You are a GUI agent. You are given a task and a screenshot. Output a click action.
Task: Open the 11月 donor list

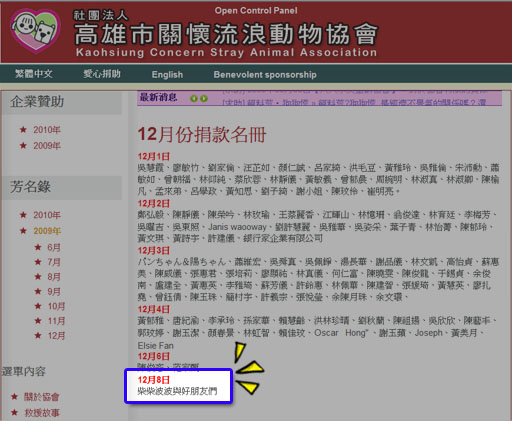[x=56, y=321]
